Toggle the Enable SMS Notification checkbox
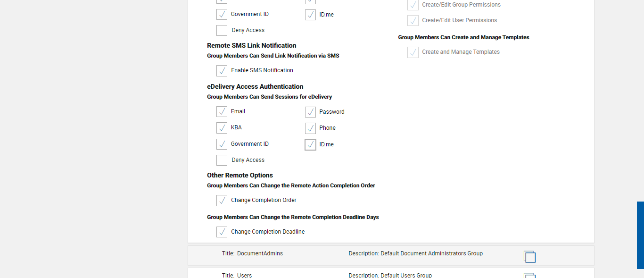The height and width of the screenshot is (278, 644). click(222, 71)
